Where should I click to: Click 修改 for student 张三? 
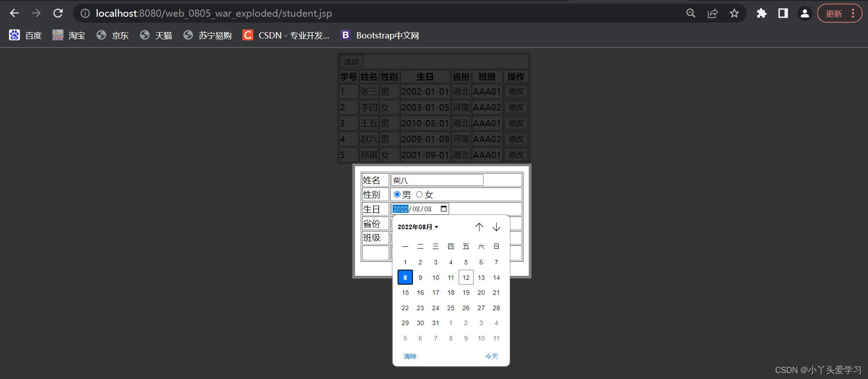516,91
